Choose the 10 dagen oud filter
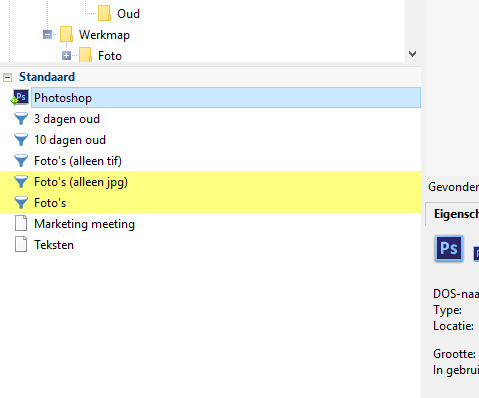The width and height of the screenshot is (479, 398). pyautogui.click(x=70, y=140)
